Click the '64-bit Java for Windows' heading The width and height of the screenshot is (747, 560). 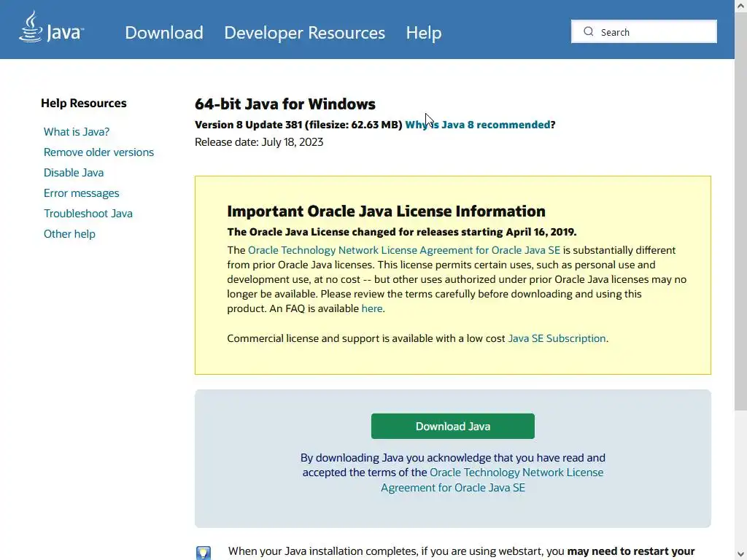285,104
